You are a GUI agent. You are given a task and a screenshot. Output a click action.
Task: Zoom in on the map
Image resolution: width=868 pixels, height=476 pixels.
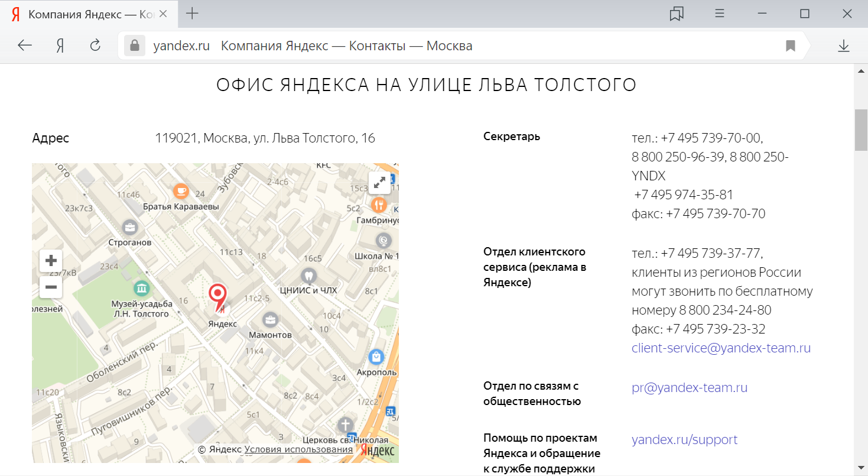(51, 260)
